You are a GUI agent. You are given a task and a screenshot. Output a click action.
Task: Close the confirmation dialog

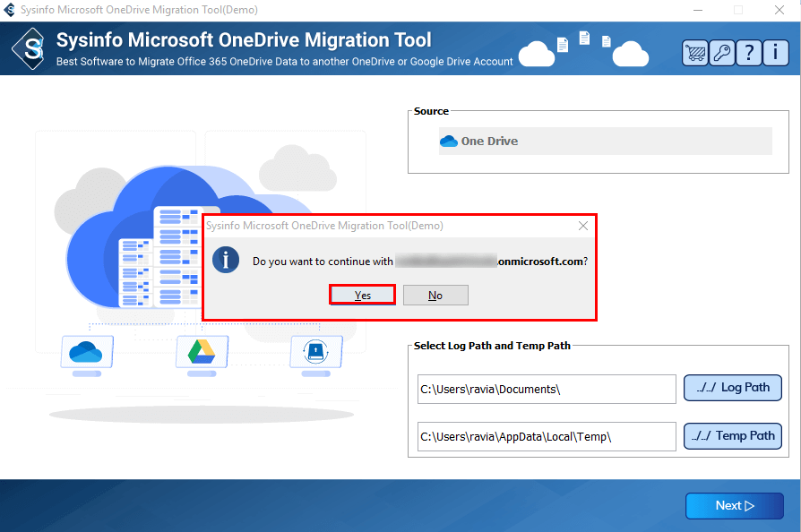(x=583, y=226)
